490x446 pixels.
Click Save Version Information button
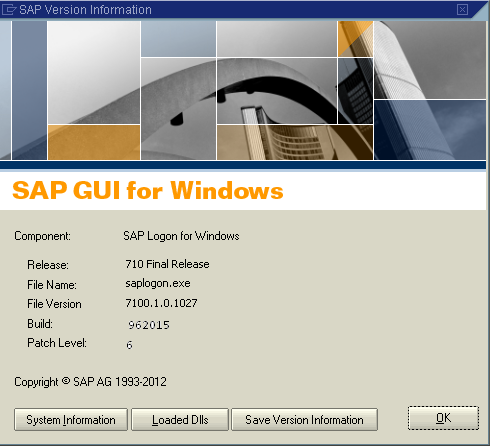point(304,420)
